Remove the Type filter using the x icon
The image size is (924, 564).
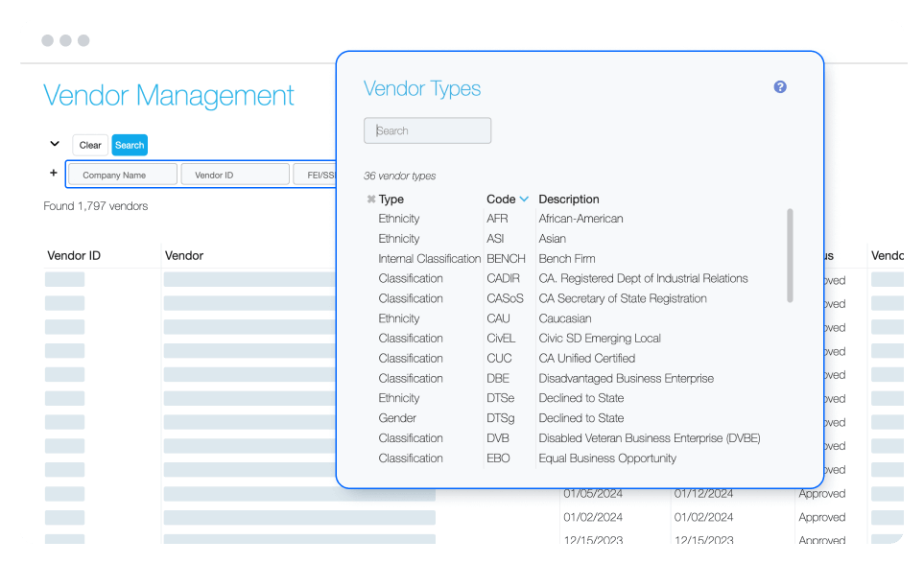pos(370,199)
